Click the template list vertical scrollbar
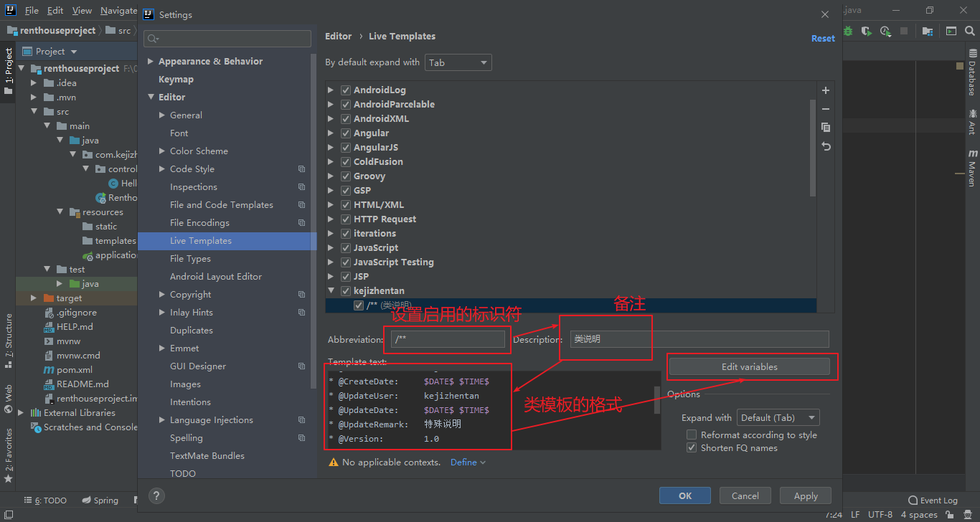This screenshot has width=980, height=522. (x=813, y=147)
